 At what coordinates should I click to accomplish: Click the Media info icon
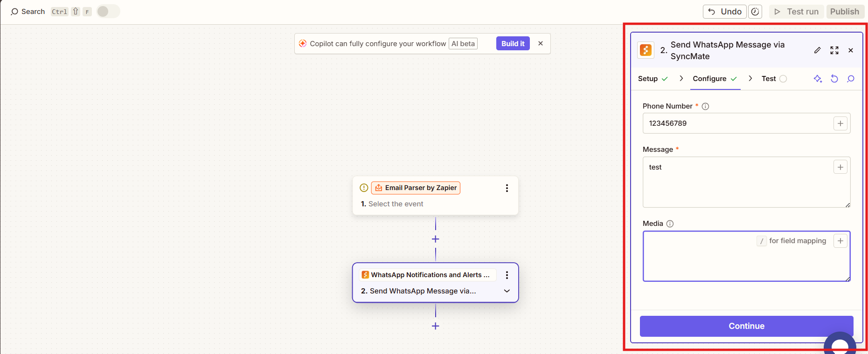670,224
